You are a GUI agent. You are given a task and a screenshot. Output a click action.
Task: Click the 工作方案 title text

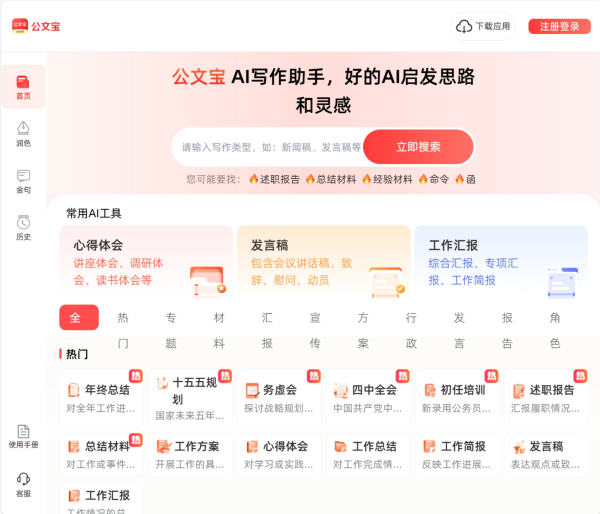(x=197, y=446)
